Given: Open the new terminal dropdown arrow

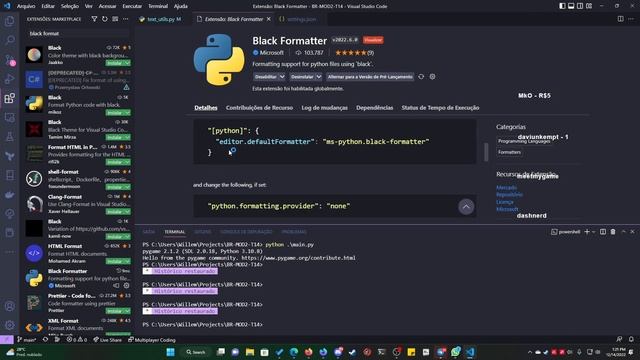Looking at the screenshot, I should point(593,232).
